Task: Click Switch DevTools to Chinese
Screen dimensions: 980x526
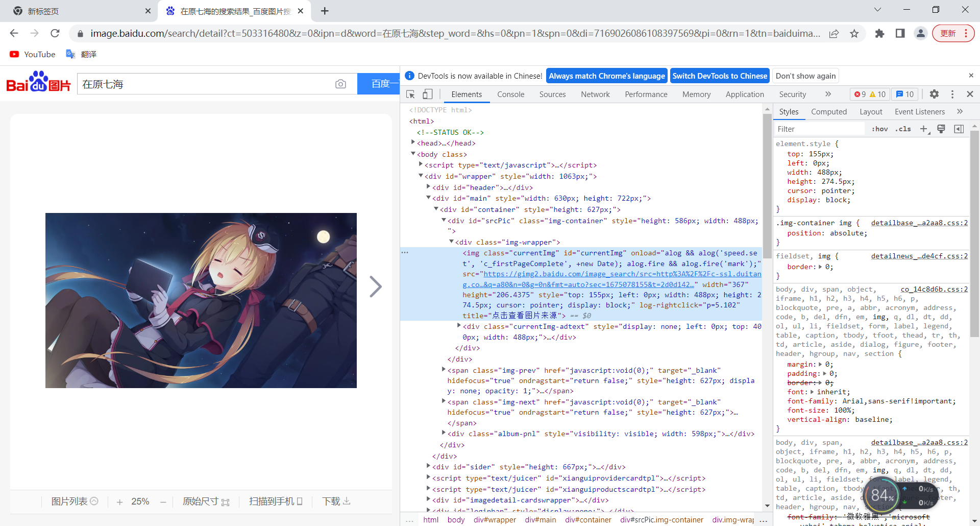Action: point(720,76)
